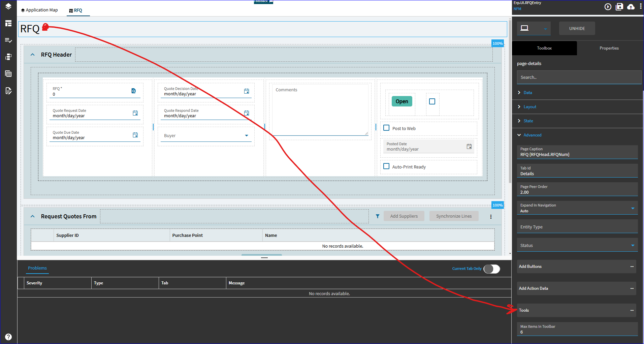Open the Posted Date calendar

pyautogui.click(x=469, y=147)
